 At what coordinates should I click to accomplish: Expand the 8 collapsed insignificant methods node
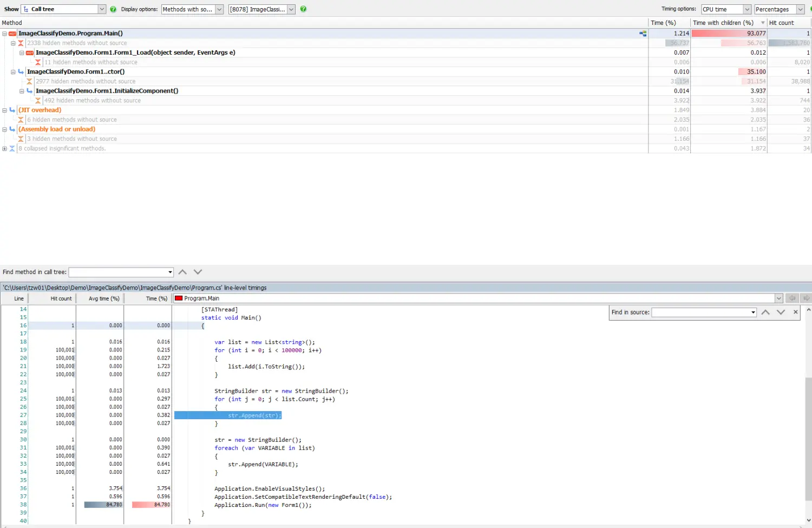coord(4,148)
